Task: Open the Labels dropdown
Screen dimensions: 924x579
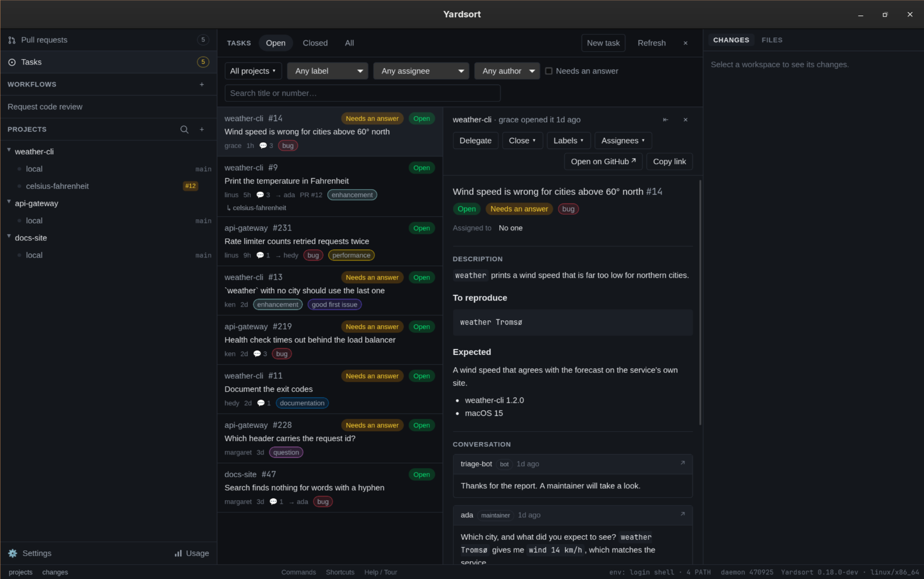Action: 569,141
